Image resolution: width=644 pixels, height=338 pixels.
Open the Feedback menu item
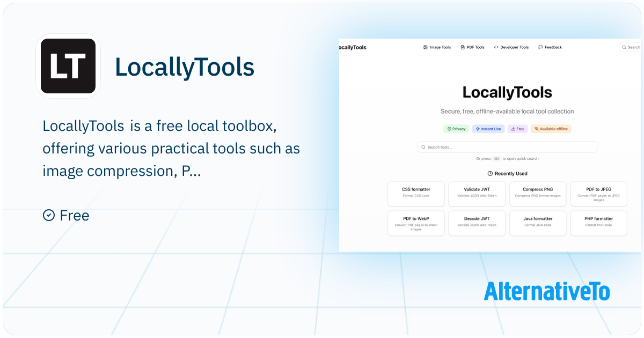[550, 47]
